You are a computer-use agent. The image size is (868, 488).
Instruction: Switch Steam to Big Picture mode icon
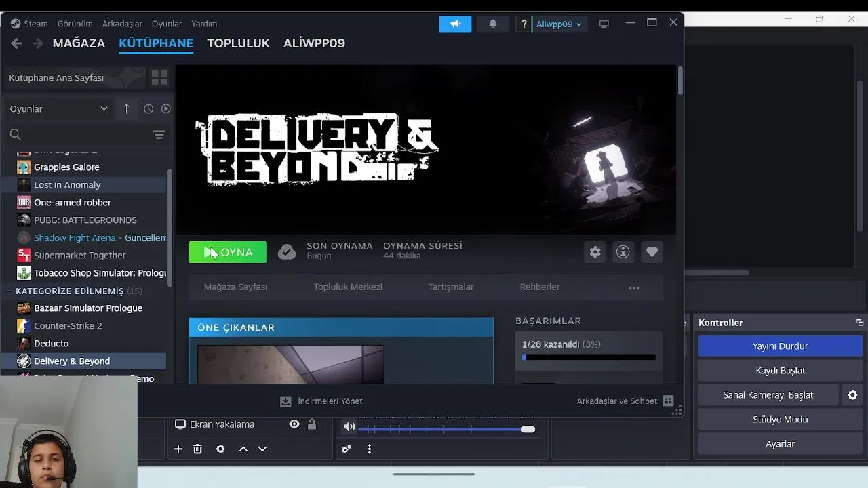click(604, 24)
